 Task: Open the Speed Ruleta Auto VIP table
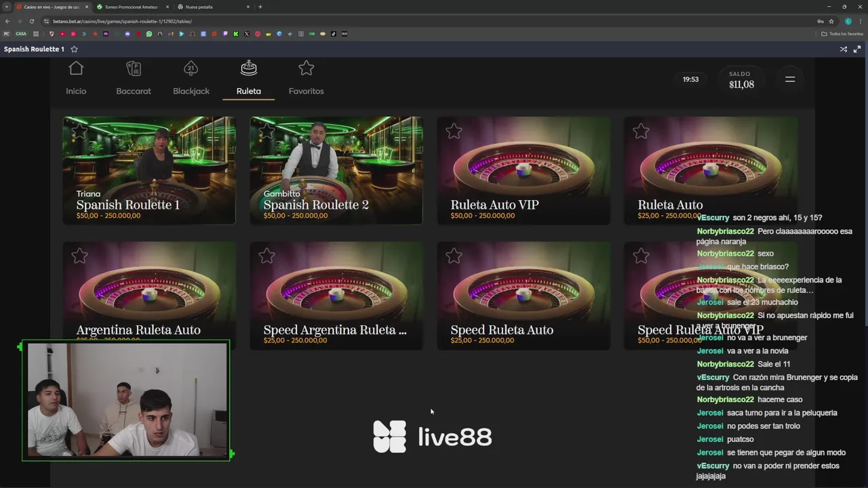(711, 296)
